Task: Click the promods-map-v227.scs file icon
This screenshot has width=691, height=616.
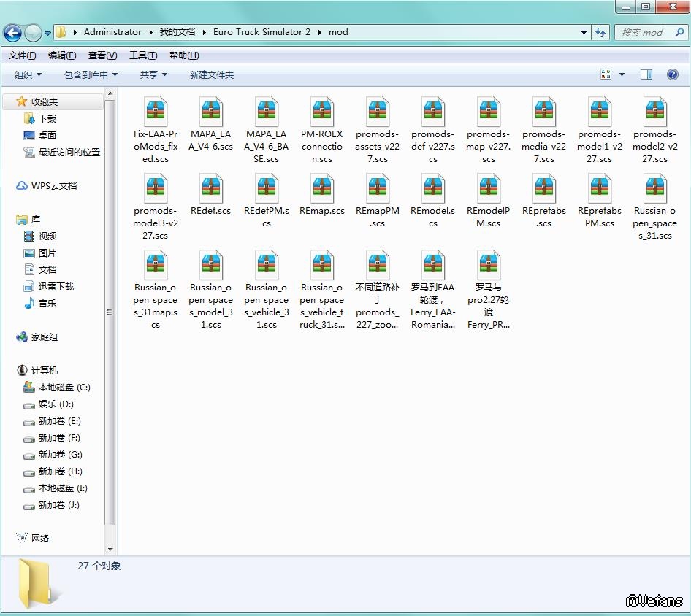Action: [489, 112]
